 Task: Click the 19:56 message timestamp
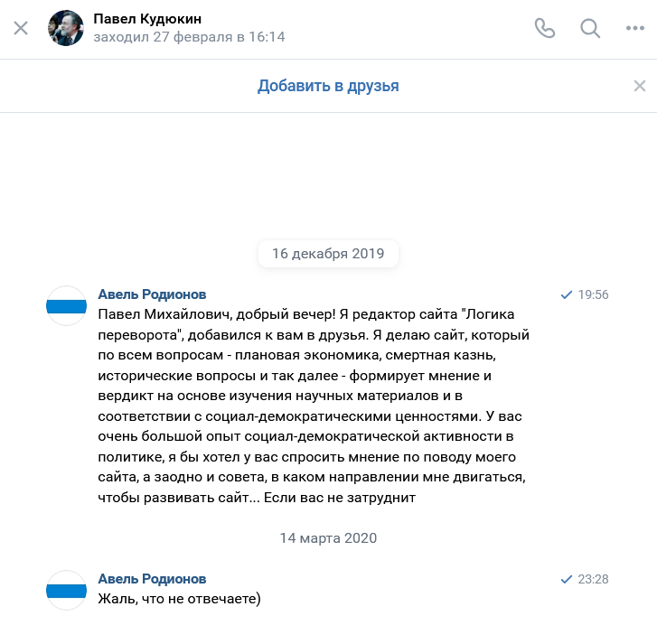click(x=593, y=294)
